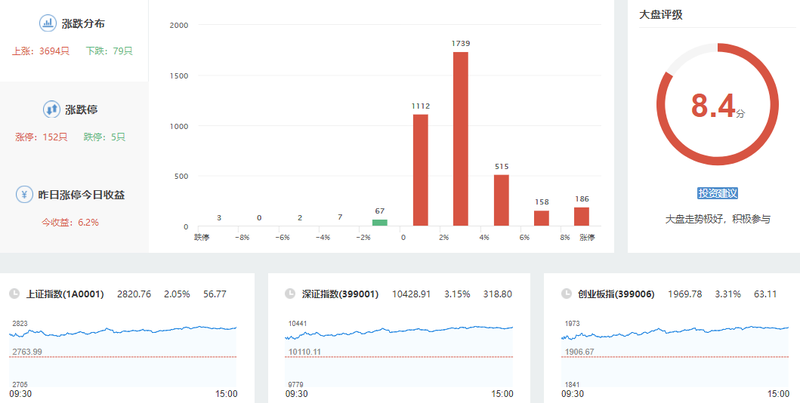The image size is (800, 403).
Task: Click the 1112 red bar in chart
Action: click(x=420, y=170)
